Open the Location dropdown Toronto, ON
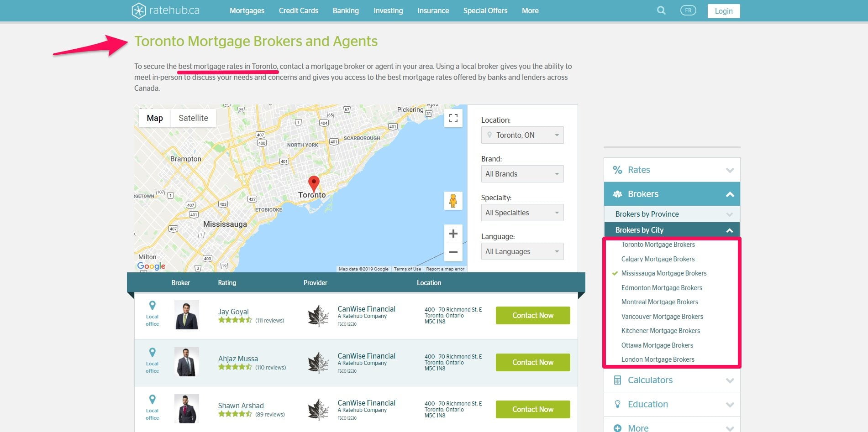This screenshot has width=868, height=432. (x=522, y=135)
